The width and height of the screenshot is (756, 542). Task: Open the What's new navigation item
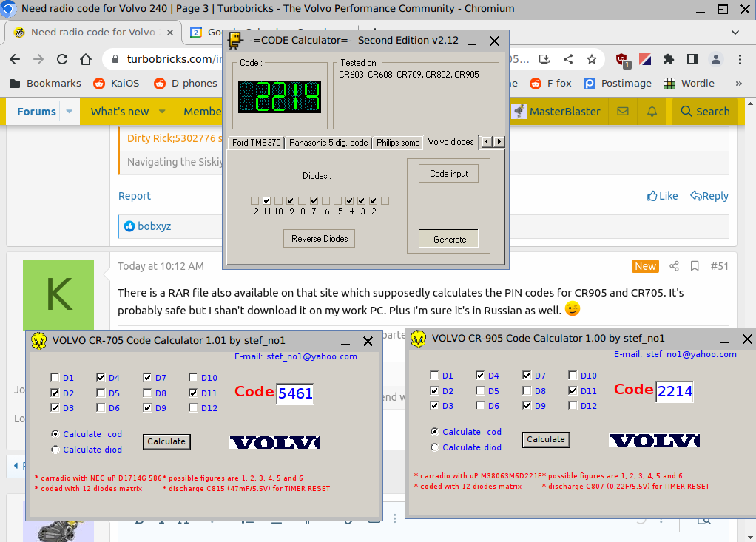tap(120, 112)
